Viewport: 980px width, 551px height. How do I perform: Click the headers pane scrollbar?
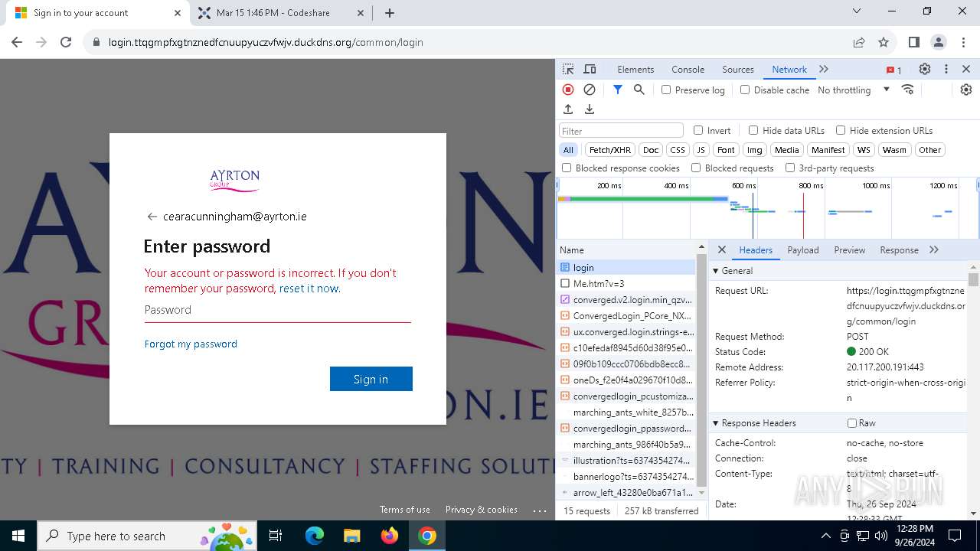click(x=973, y=280)
